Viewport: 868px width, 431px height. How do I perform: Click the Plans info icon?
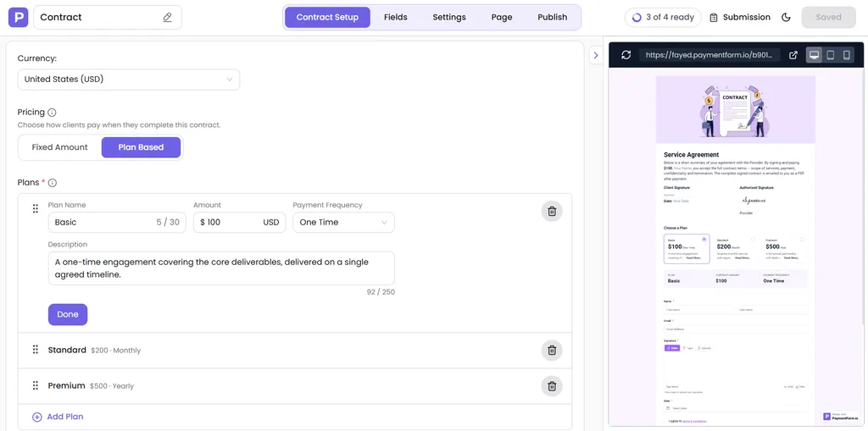coord(53,183)
